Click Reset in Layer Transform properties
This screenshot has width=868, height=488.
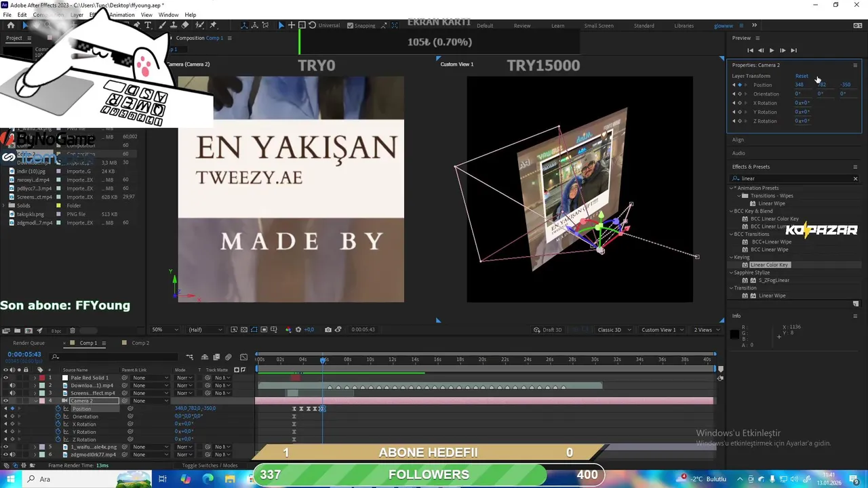click(x=802, y=76)
